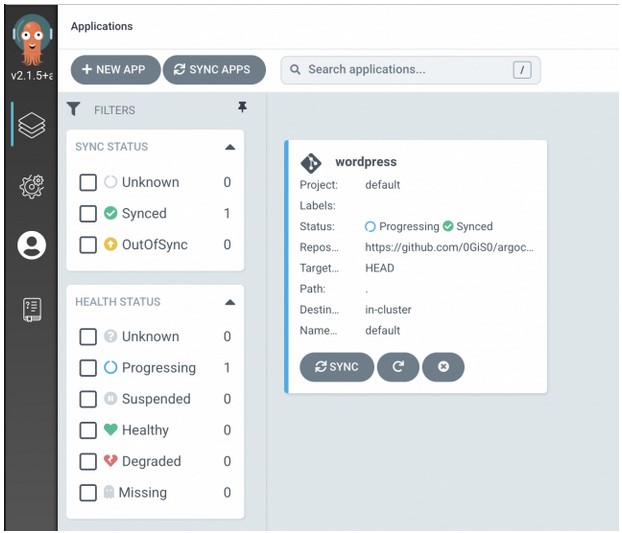Open the Documentation book icon in sidebar
This screenshot has width=622, height=533.
click(x=32, y=309)
